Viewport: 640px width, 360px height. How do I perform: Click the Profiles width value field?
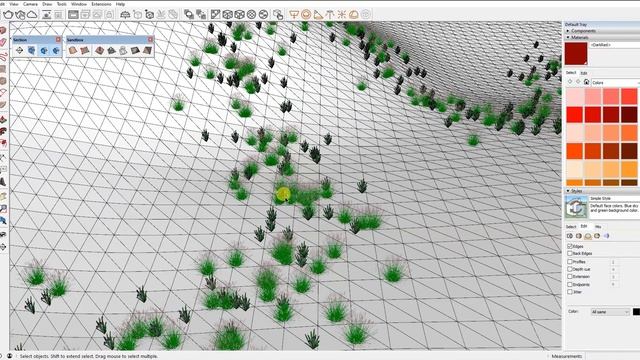point(613,262)
